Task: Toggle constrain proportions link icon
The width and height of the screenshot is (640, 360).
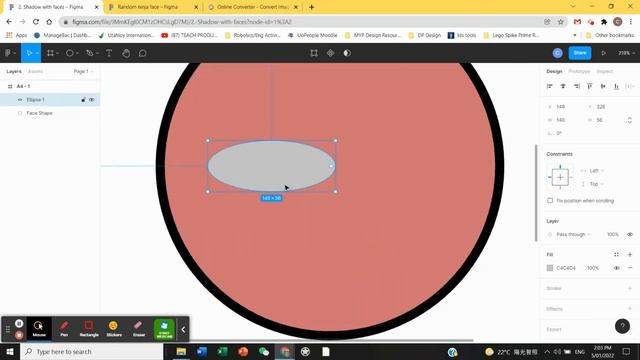Action: click(629, 120)
